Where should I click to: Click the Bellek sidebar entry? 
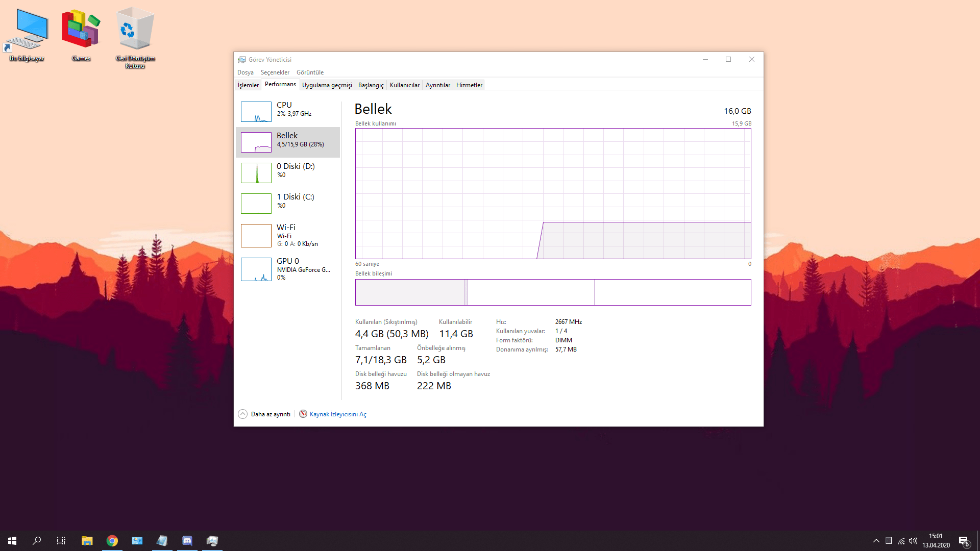tap(288, 142)
